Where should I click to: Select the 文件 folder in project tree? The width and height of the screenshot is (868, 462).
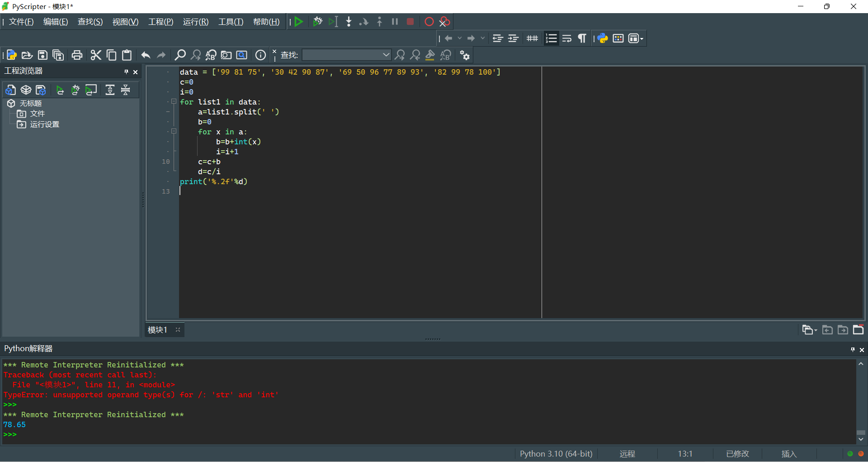[x=37, y=114]
